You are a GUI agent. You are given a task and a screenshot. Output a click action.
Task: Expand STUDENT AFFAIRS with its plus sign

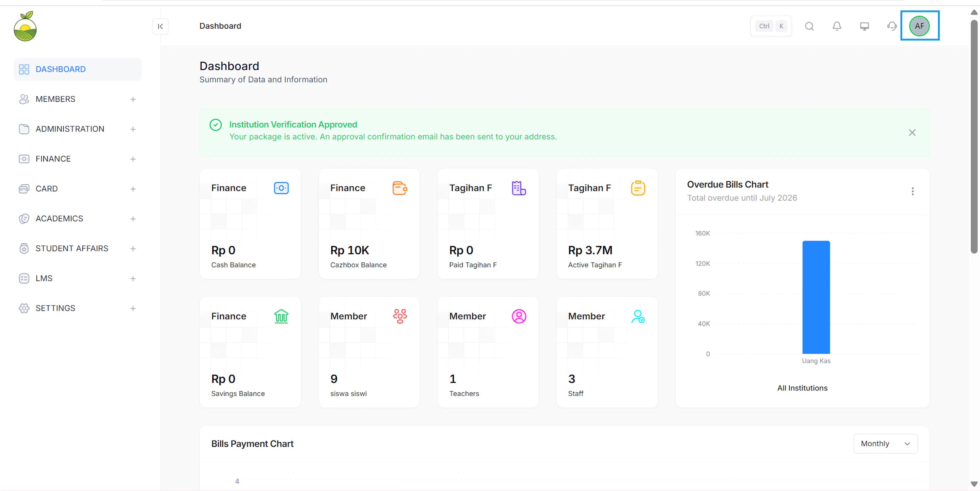point(133,249)
